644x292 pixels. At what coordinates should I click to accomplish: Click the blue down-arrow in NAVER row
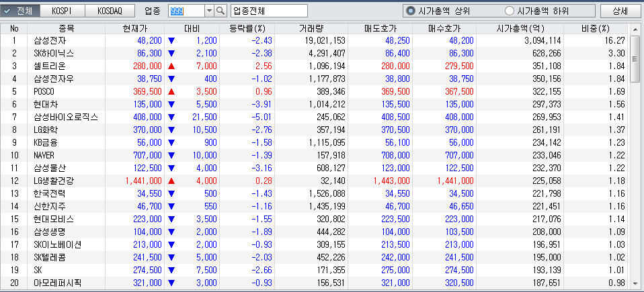(x=171, y=155)
